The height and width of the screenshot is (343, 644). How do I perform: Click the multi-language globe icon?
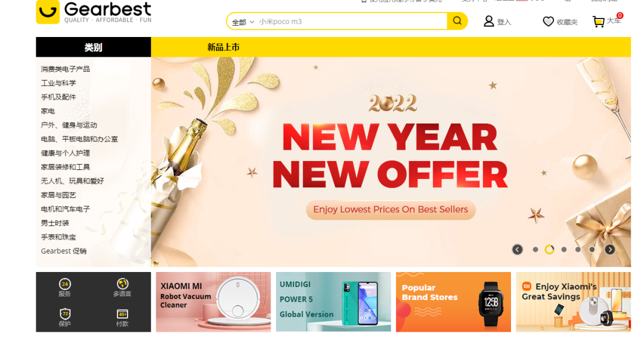click(122, 284)
